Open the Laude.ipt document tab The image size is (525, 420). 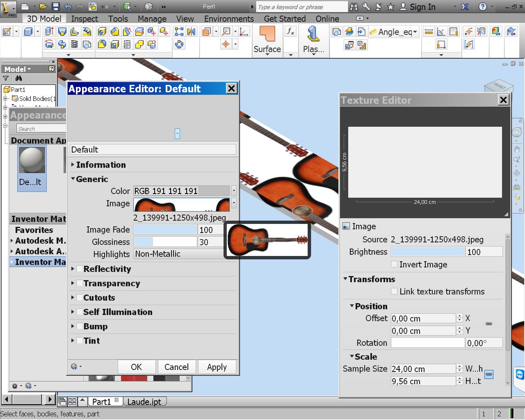pos(144,402)
